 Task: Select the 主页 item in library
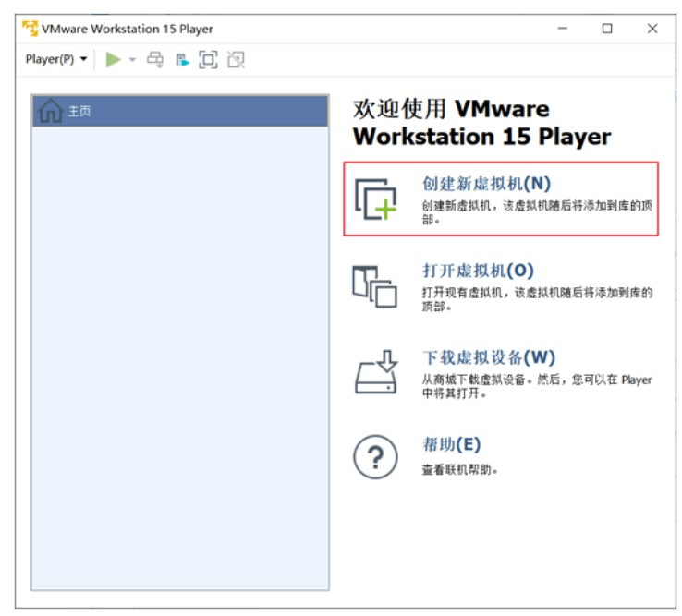(79, 112)
